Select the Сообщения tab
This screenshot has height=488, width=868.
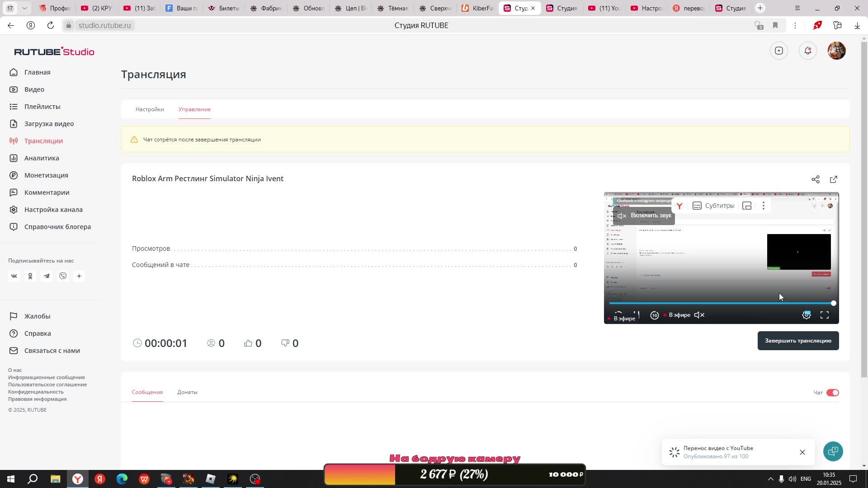[x=147, y=392]
